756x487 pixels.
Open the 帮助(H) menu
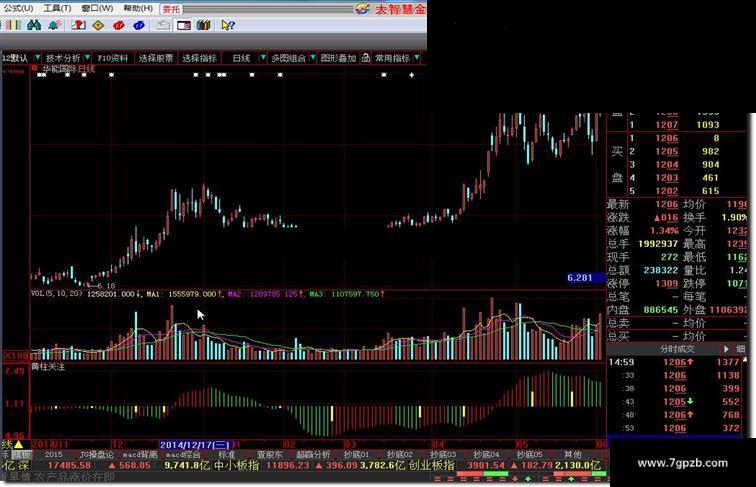click(138, 8)
